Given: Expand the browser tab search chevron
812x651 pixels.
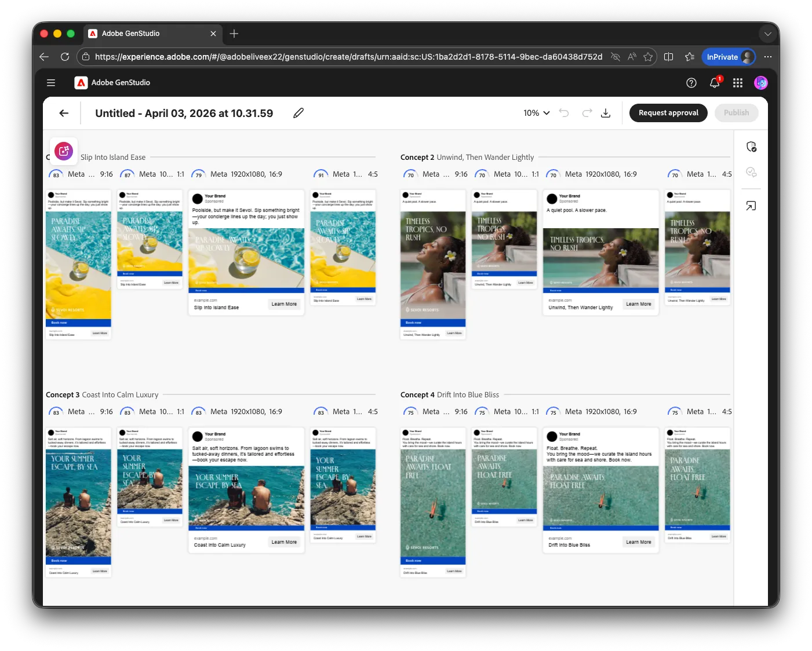Looking at the screenshot, I should coord(768,34).
